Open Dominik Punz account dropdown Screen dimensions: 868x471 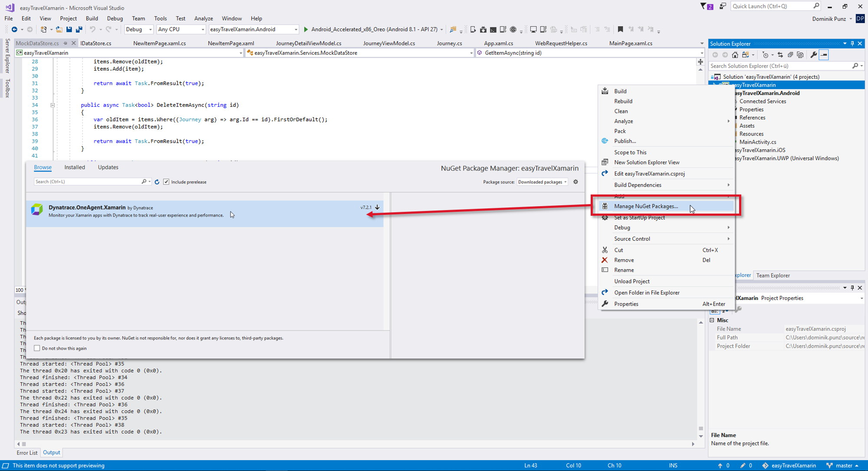(x=832, y=19)
